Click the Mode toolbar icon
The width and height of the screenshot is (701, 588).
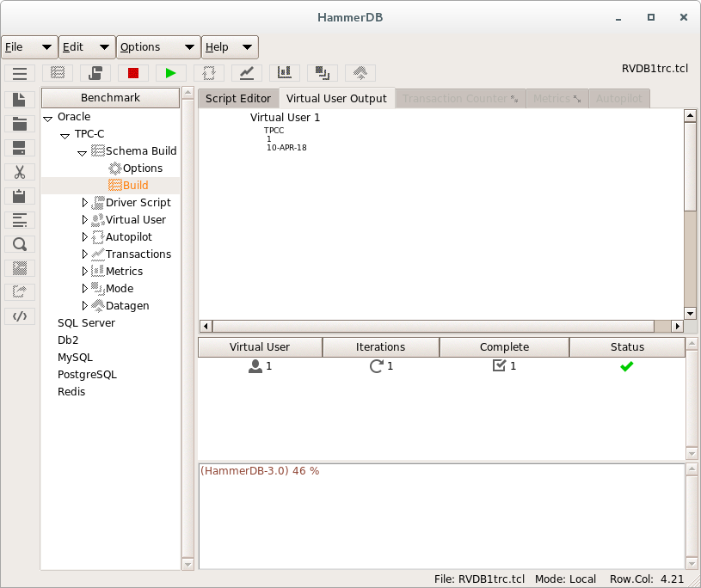point(323,73)
